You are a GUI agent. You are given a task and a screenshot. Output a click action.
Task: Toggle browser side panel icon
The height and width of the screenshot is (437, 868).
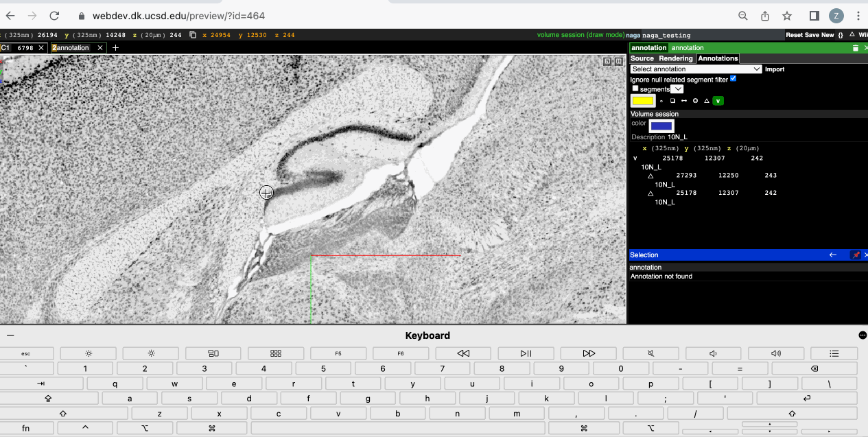[814, 16]
